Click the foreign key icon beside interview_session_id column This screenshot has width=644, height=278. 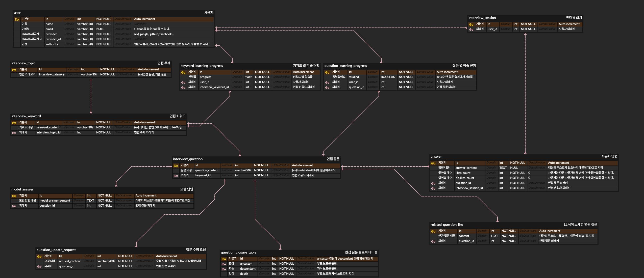433,188
